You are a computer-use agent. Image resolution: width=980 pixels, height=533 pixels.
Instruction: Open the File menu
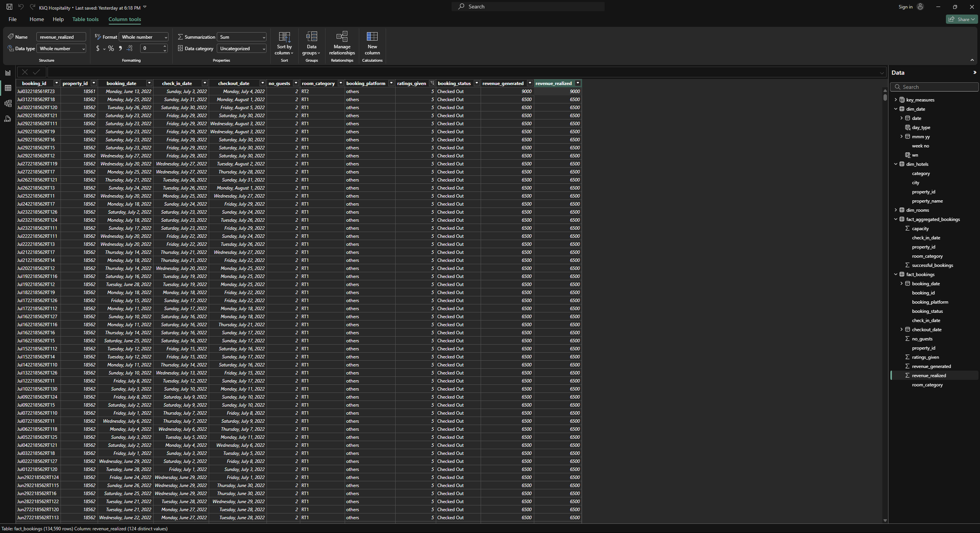[13, 19]
